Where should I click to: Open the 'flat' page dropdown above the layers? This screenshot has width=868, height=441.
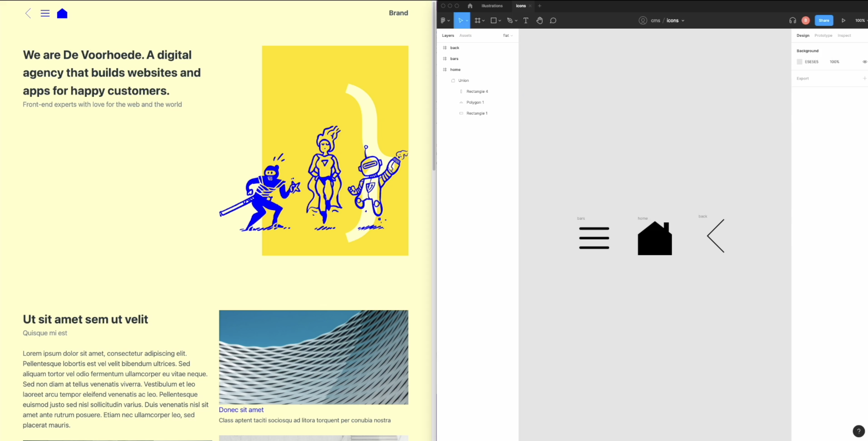pyautogui.click(x=507, y=35)
